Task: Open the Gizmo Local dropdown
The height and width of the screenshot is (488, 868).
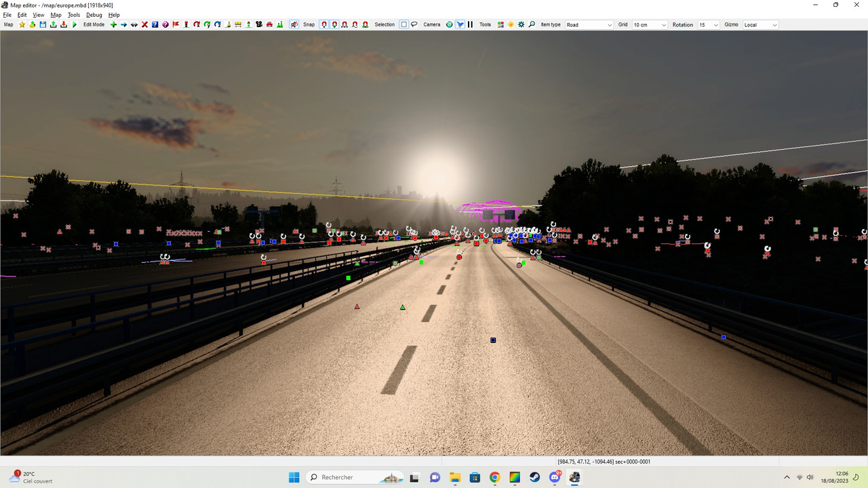Action: point(761,24)
